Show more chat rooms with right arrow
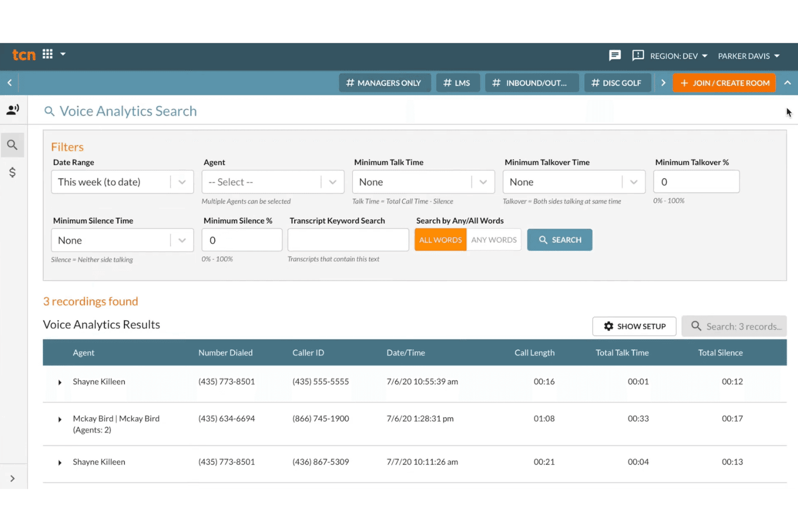Image resolution: width=798 pixels, height=532 pixels. click(x=663, y=83)
